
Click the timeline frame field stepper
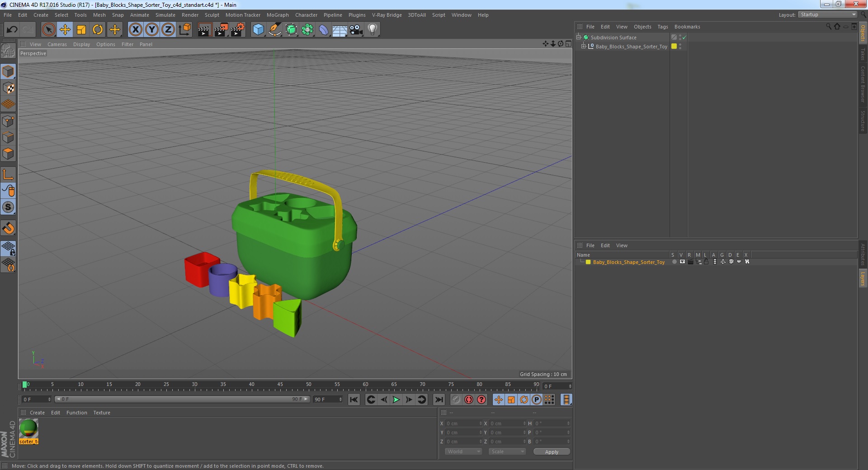point(570,386)
